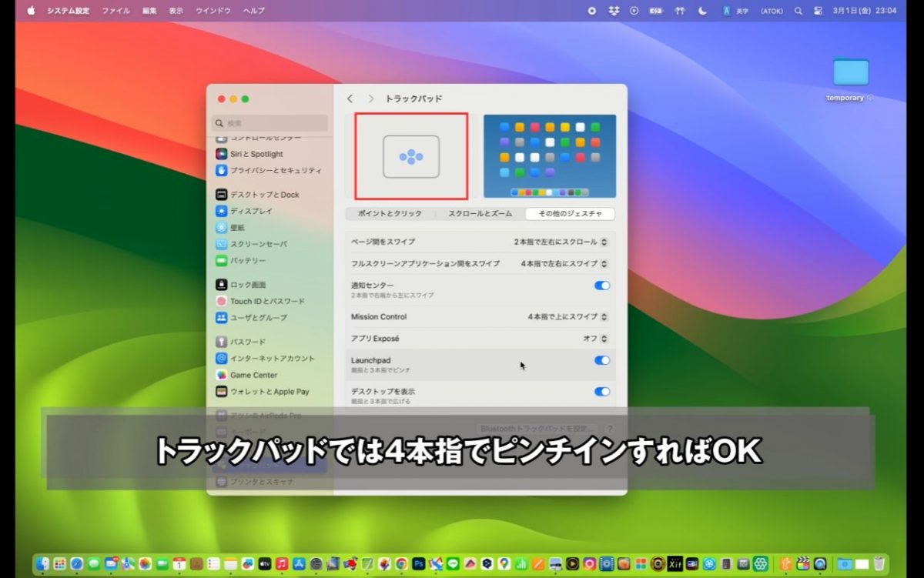Toggle Launchpad gesture switch
Screen dimensions: 924x578
pyautogui.click(x=602, y=360)
